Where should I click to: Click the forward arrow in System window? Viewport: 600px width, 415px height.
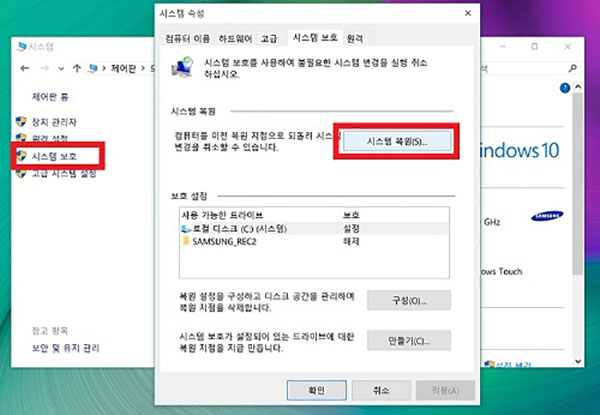pyautogui.click(x=45, y=68)
